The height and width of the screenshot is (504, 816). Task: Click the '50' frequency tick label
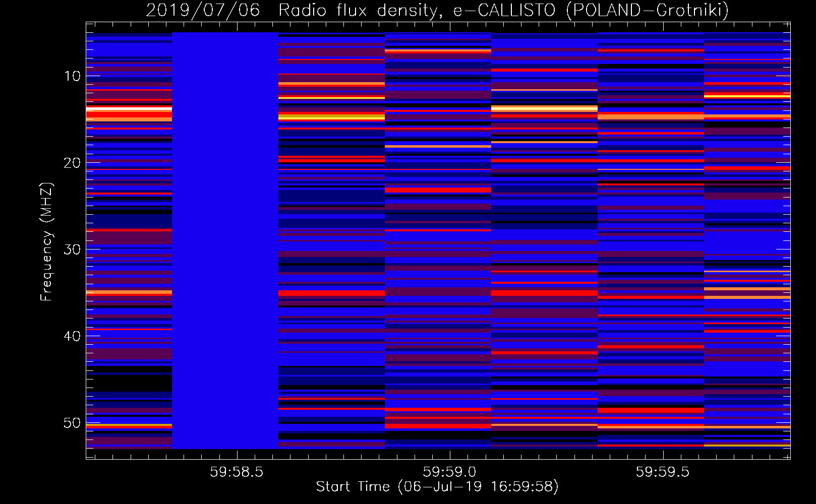73,423
